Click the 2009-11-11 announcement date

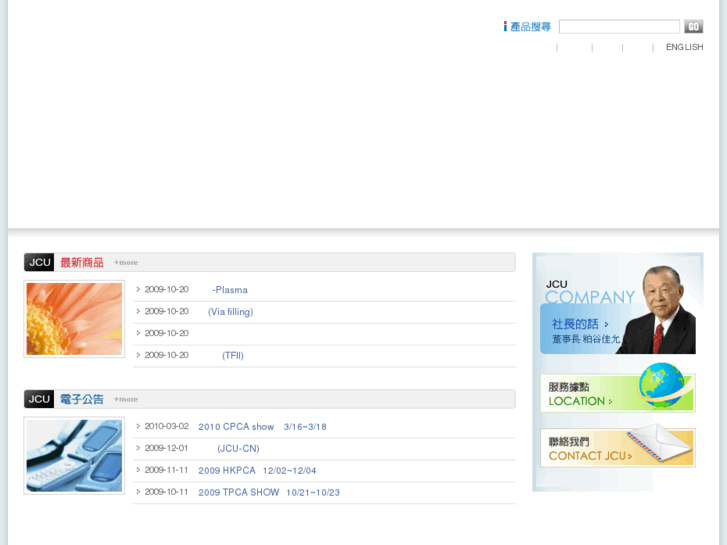click(166, 470)
